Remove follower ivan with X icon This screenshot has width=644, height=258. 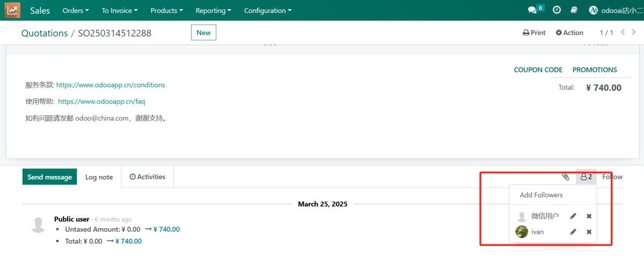coord(589,232)
